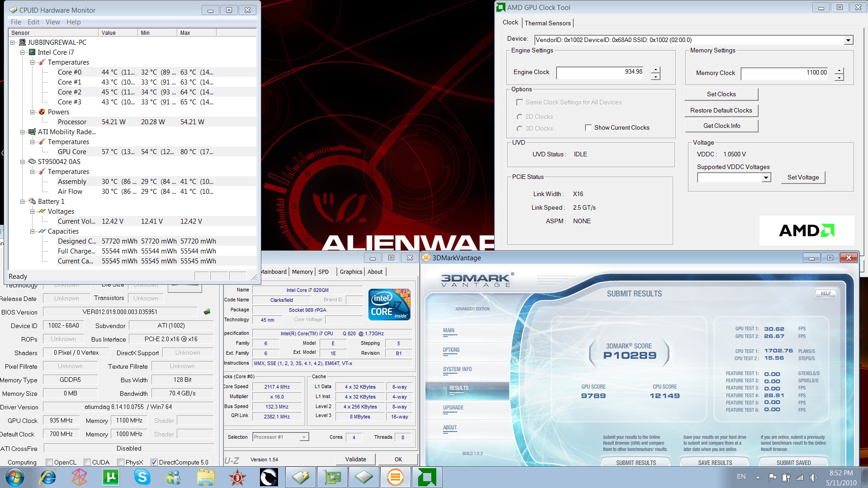Click the Intel Core i7 logo in CPU-Z
The image size is (868, 488).
[389, 305]
